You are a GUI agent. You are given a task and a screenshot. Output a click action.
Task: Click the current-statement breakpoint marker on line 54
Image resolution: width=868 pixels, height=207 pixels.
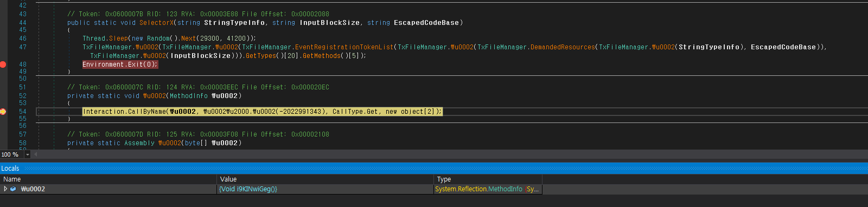(3, 112)
